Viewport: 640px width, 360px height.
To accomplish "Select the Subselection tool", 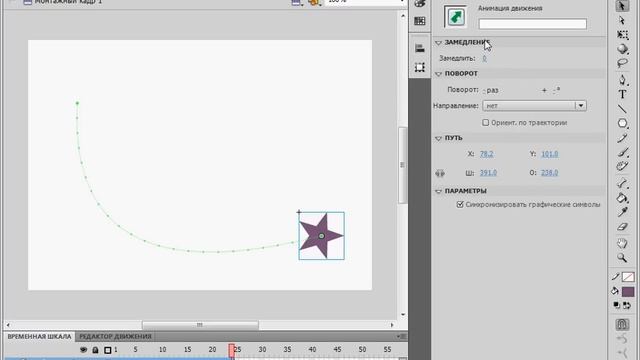I will [622, 20].
